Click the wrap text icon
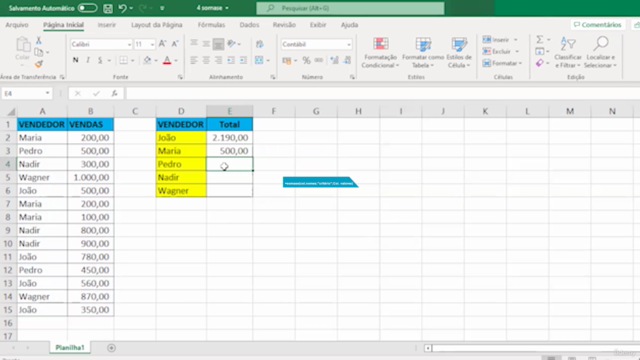This screenshot has height=360, width=640. click(x=260, y=44)
